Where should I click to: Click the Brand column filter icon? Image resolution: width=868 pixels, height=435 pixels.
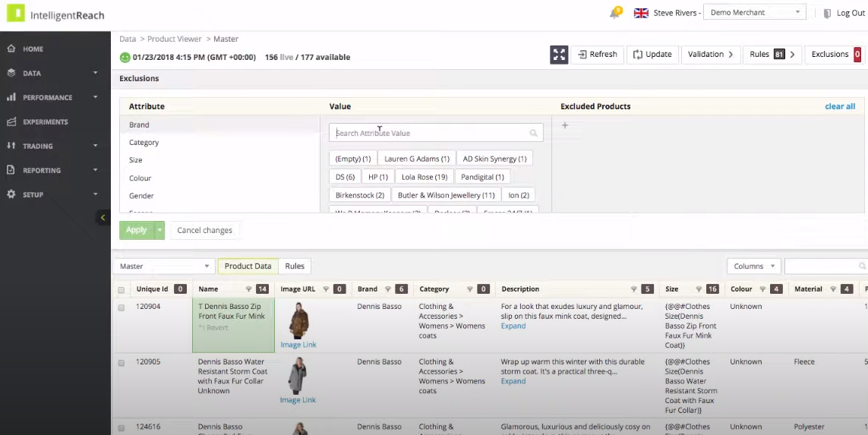pos(387,289)
